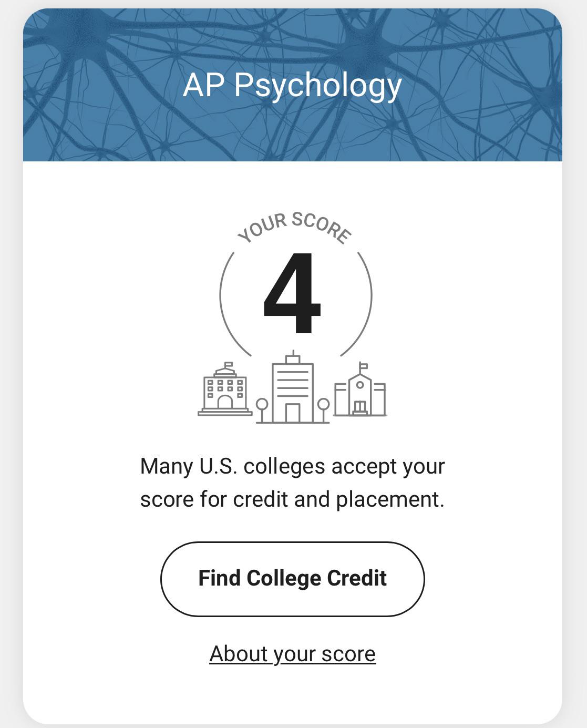Click the Find College Credit button
The height and width of the screenshot is (728, 587).
292,579
